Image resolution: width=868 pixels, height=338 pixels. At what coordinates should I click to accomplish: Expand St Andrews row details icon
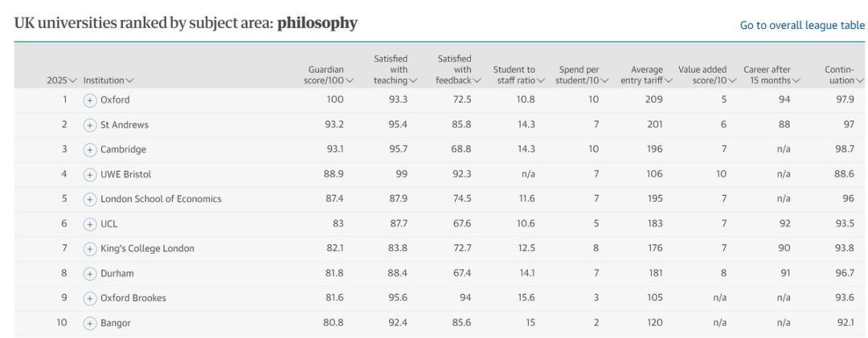(90, 124)
